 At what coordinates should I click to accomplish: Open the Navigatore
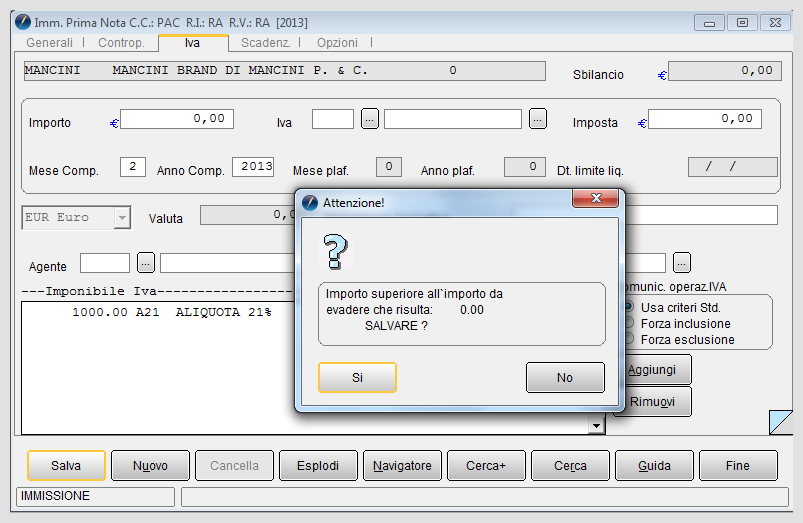(402, 466)
